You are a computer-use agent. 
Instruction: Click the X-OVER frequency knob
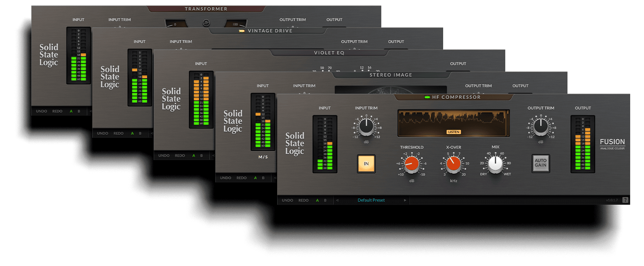tap(453, 164)
